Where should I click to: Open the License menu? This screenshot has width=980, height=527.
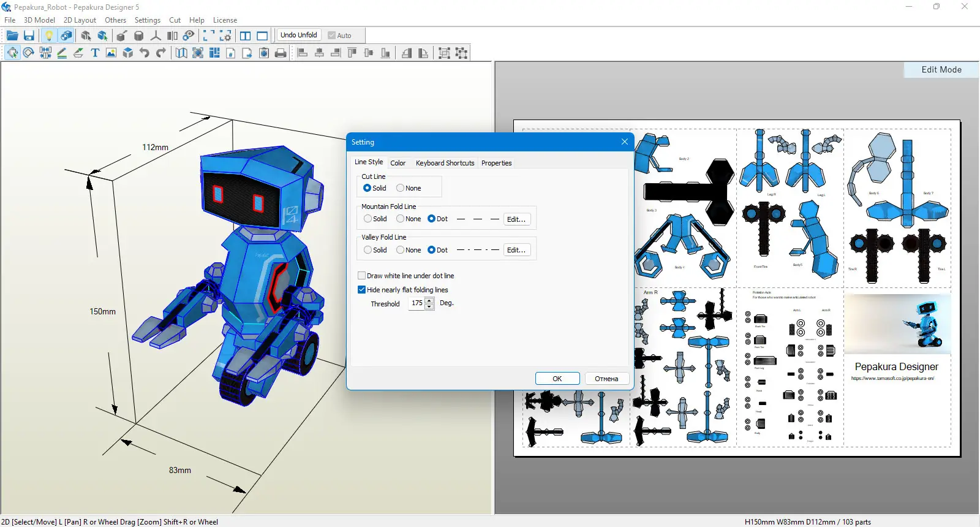pyautogui.click(x=225, y=20)
